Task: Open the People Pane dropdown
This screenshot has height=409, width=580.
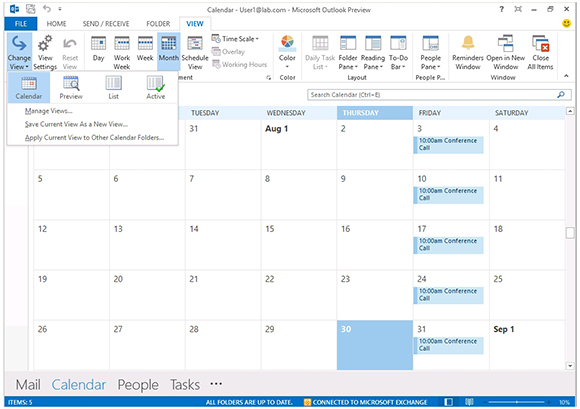Action: (x=431, y=52)
